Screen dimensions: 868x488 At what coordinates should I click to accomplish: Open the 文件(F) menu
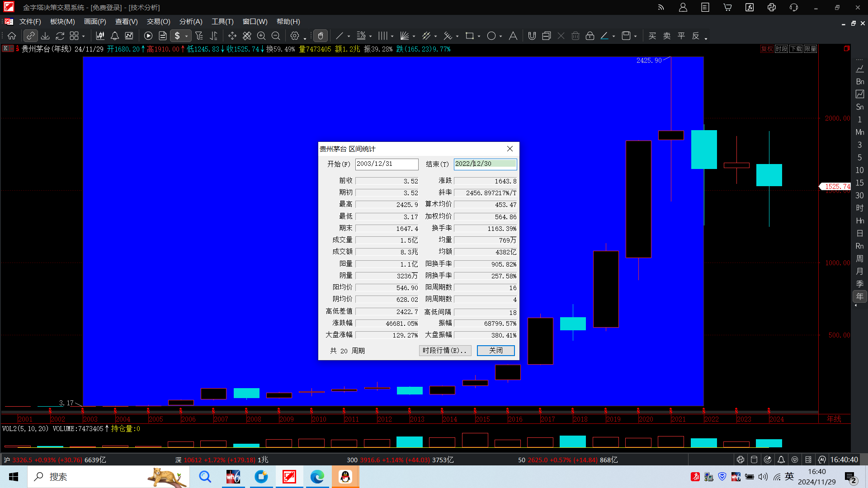(30, 21)
